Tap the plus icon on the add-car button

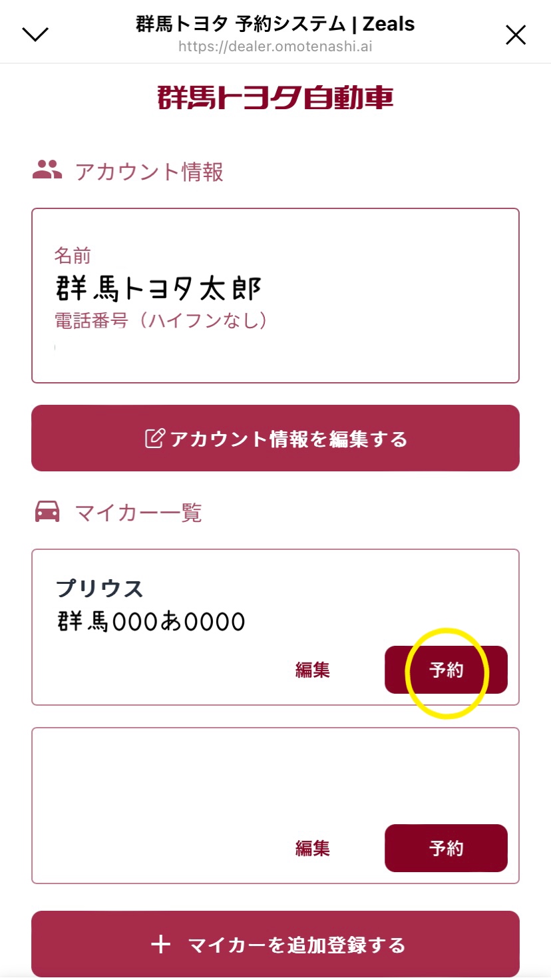coord(160,945)
